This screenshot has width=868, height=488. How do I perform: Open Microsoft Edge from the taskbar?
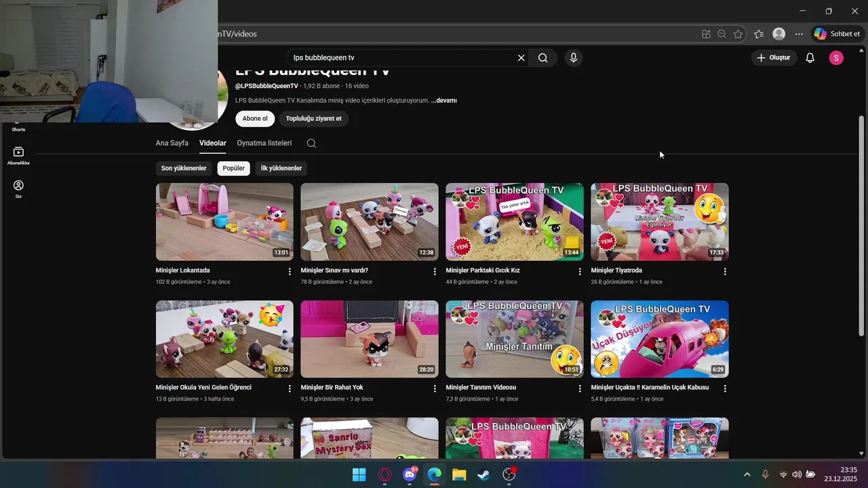pyautogui.click(x=434, y=474)
